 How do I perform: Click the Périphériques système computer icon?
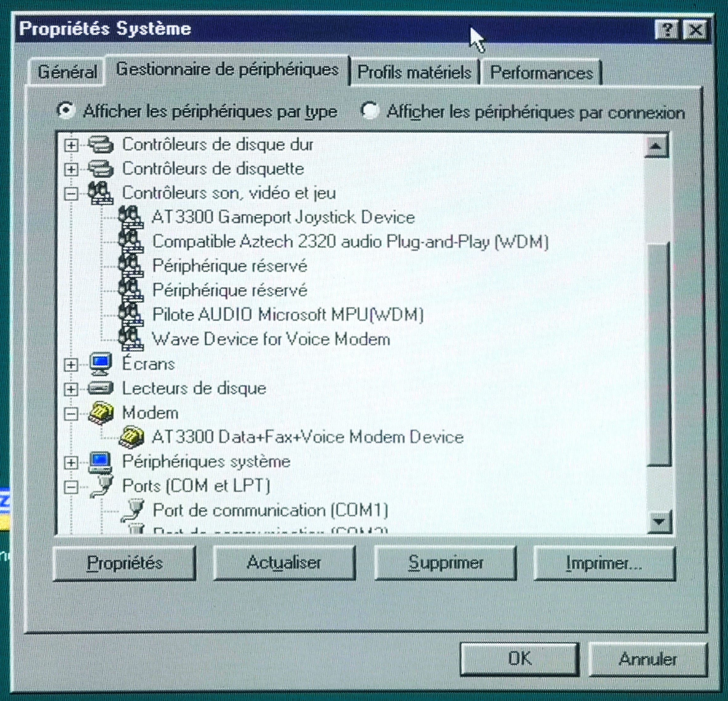pyautogui.click(x=100, y=462)
